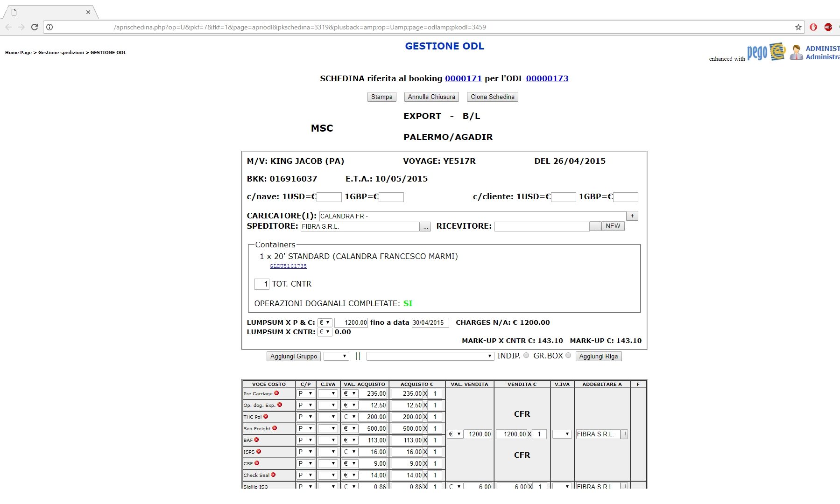Open purchase currency dropdown for THC Pol

[350, 417]
